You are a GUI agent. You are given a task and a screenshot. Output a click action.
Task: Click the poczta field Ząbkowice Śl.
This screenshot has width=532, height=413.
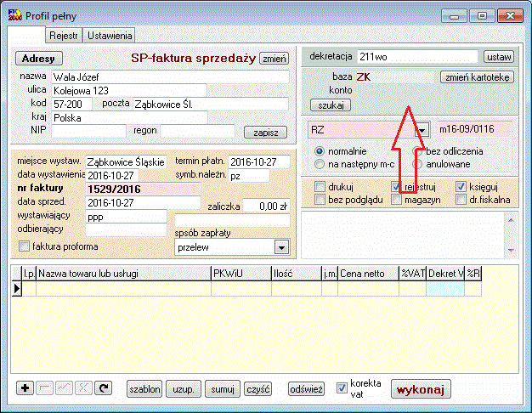point(211,105)
